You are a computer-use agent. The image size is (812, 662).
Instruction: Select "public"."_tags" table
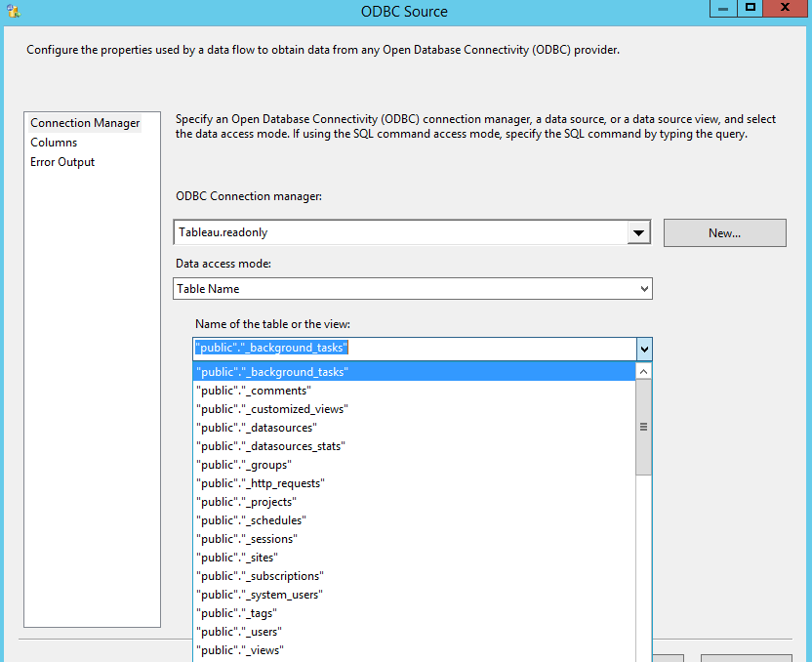[x=414, y=613]
